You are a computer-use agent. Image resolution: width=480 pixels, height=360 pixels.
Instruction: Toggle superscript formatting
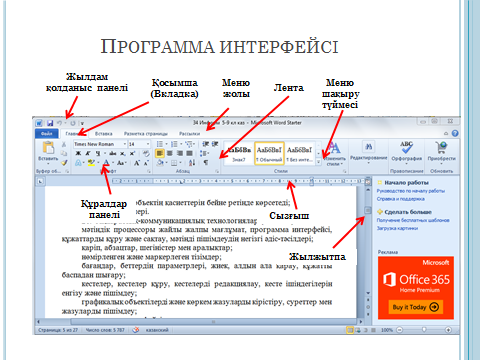(132, 153)
